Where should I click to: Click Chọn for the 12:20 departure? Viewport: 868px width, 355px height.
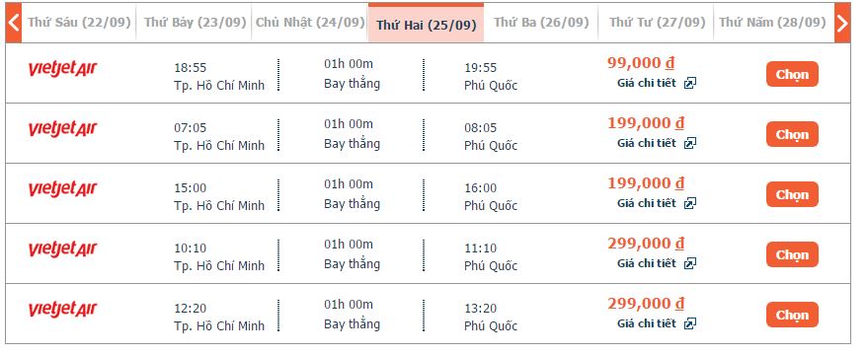click(x=792, y=315)
